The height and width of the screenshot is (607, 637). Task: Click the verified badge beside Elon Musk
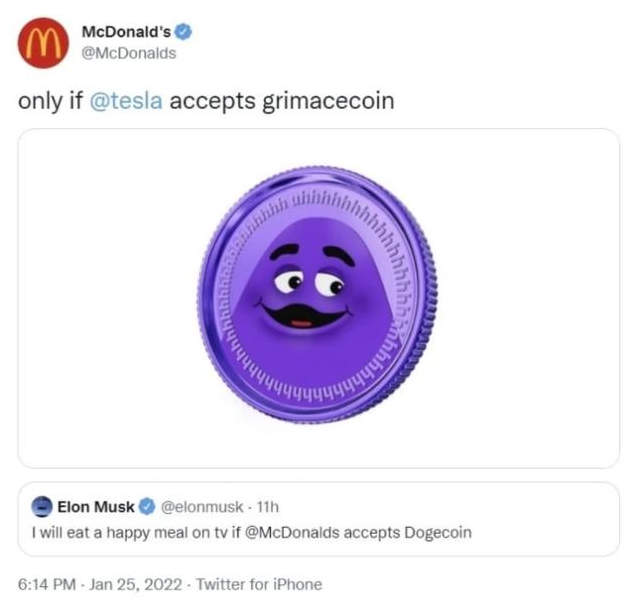click(x=147, y=507)
